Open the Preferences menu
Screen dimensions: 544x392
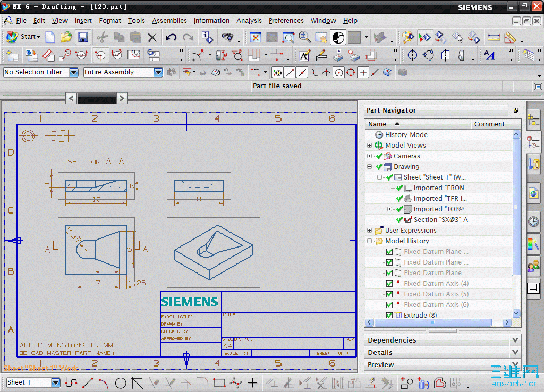coord(286,21)
